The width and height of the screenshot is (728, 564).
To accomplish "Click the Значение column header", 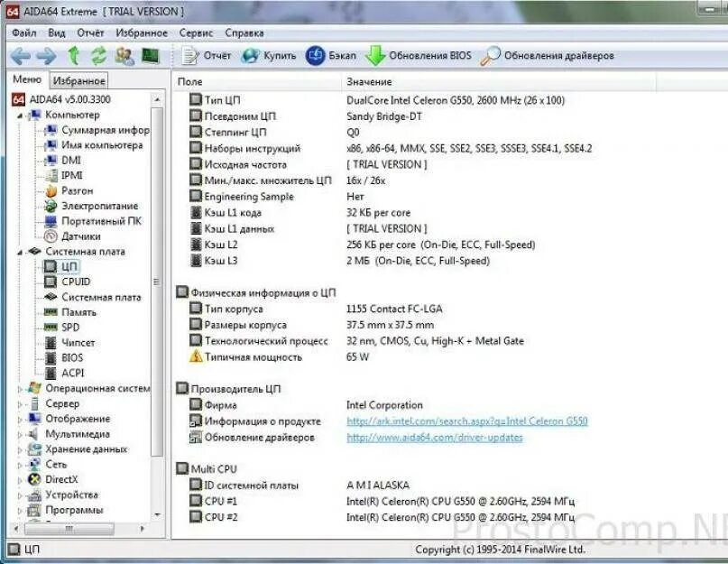I will coord(499,82).
